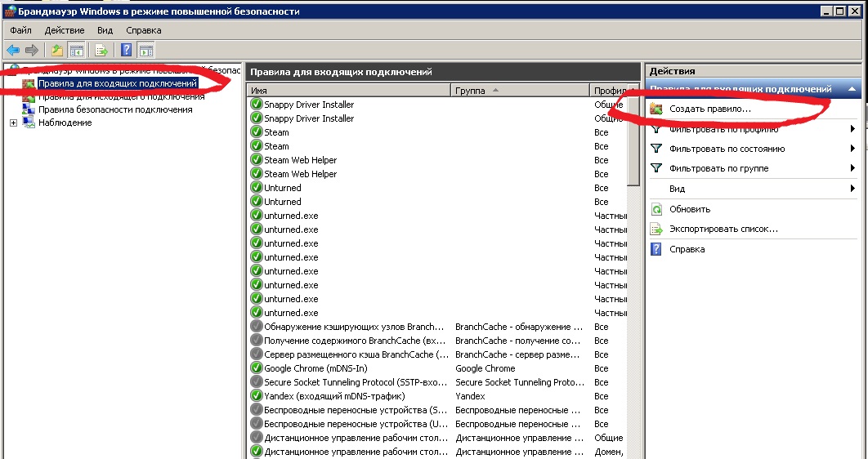Toggle the action pane toolbar icon
Image resolution: width=868 pixels, height=459 pixels.
point(146,51)
